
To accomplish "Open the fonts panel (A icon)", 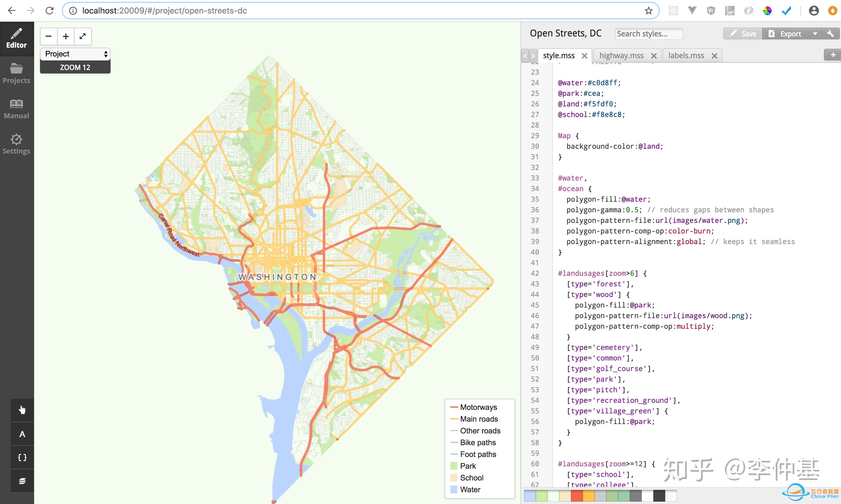I will (22, 434).
